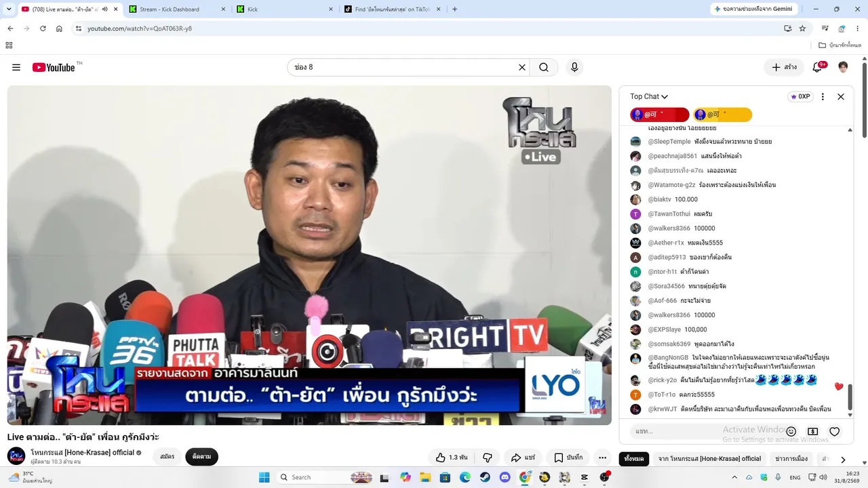Switch to the Kick tab

[285, 9]
